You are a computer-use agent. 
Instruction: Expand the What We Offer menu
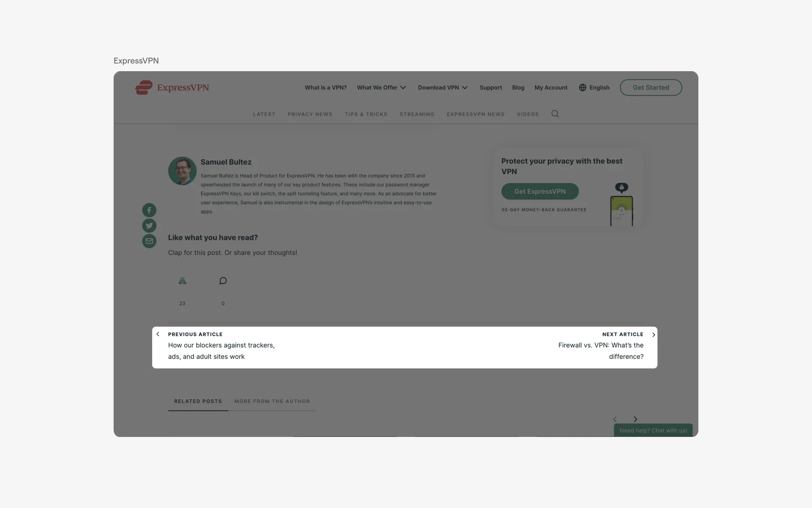tap(381, 88)
